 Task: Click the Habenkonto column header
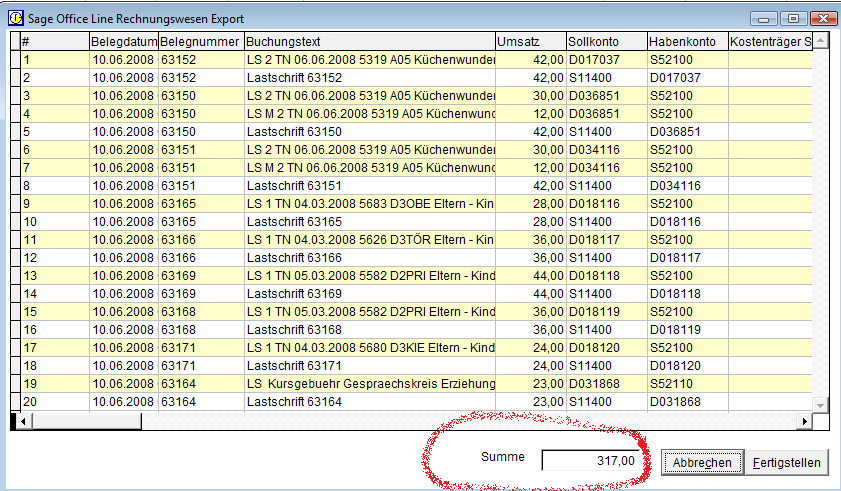point(688,41)
